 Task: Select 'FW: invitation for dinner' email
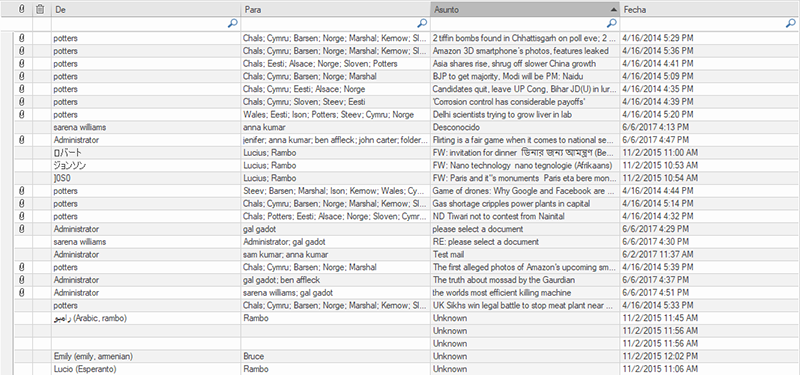tap(407, 153)
